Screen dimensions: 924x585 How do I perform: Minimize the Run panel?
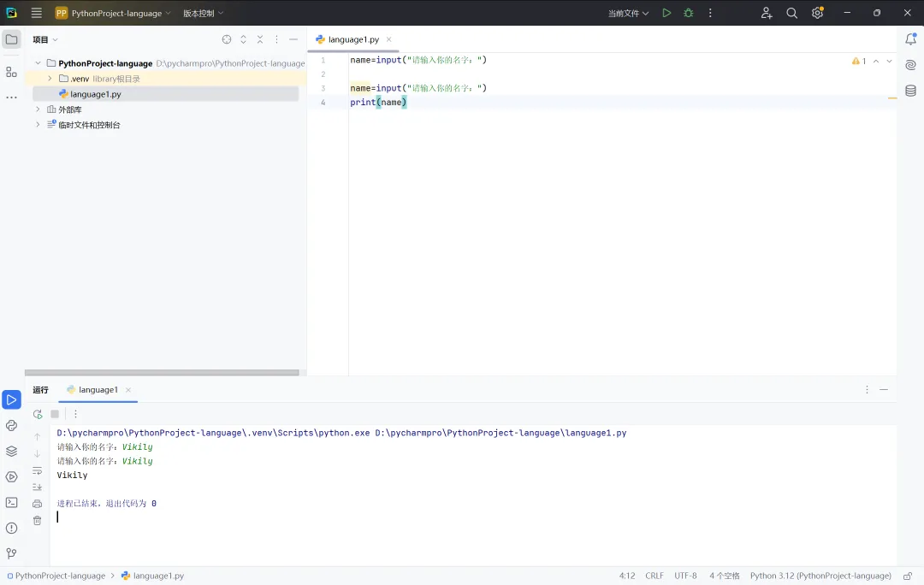pos(883,389)
